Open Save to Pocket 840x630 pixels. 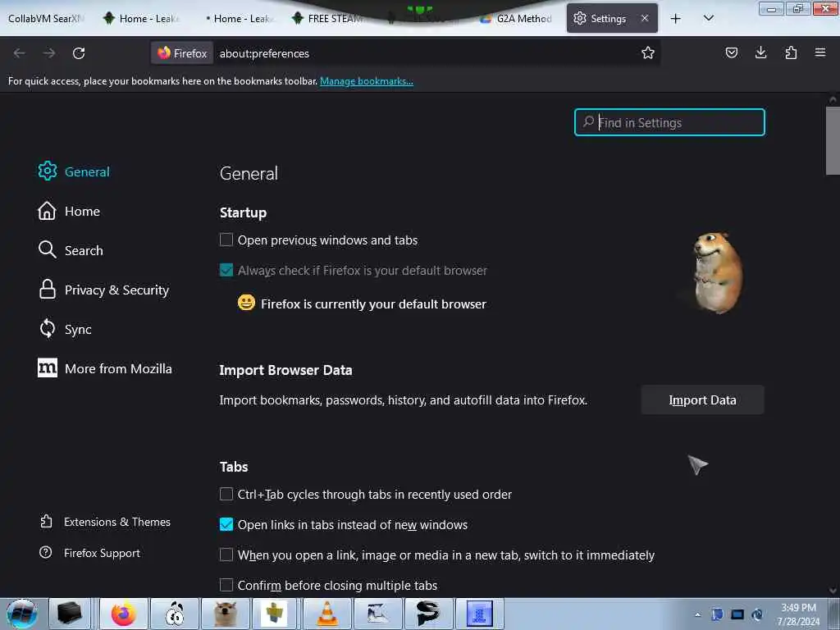click(x=731, y=52)
